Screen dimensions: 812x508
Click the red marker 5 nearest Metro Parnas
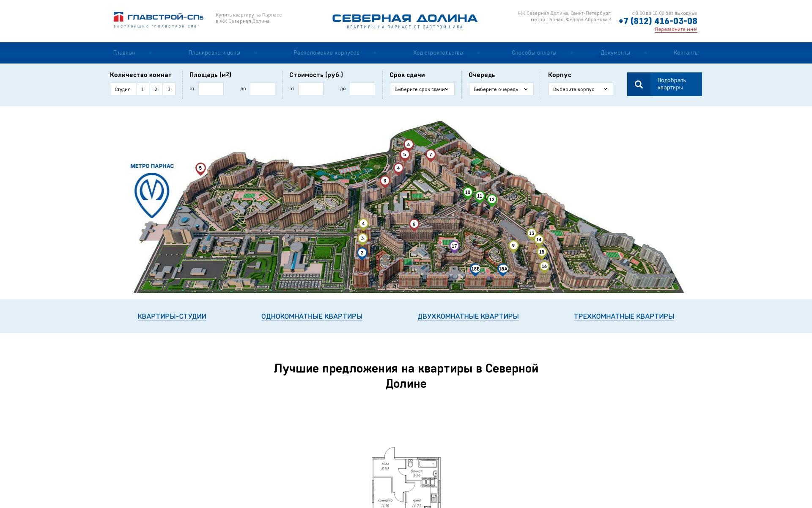coord(200,169)
